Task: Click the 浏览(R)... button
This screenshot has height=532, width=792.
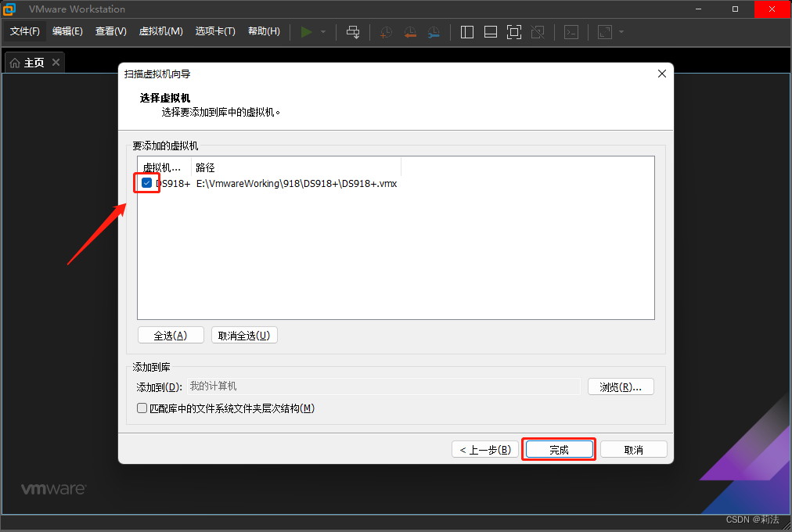Action: [621, 386]
